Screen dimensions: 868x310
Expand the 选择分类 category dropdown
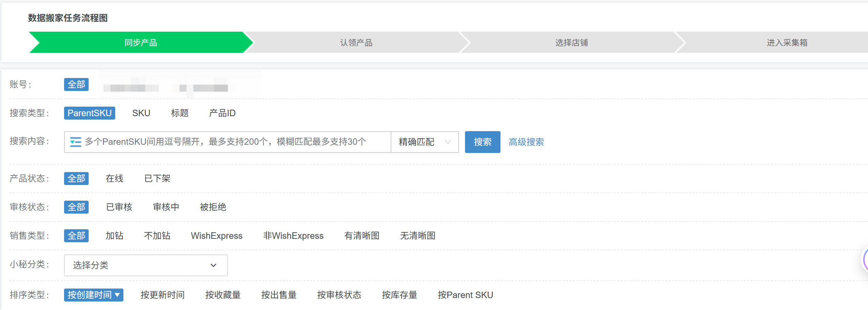pyautogui.click(x=146, y=265)
